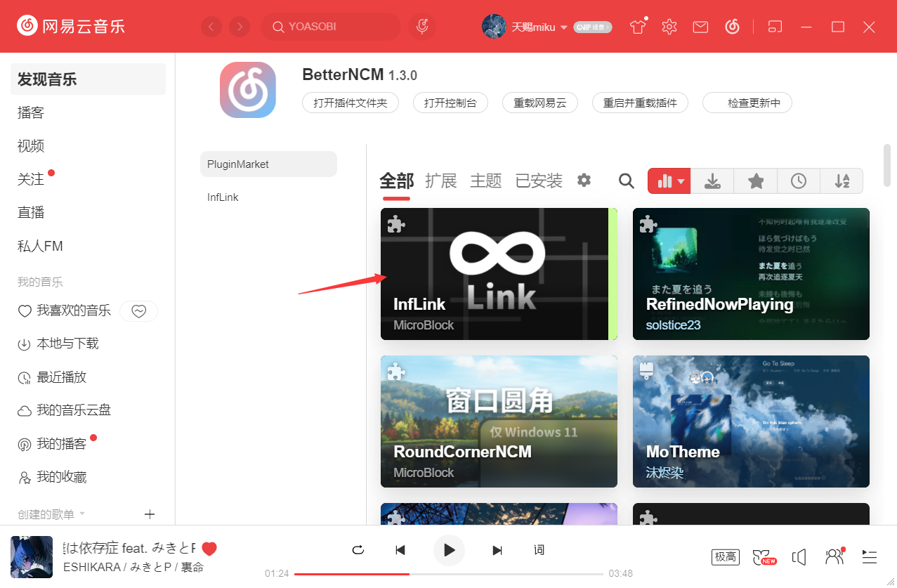Screen dimensions: 897x588
Task: Click 打开插件文件夹 button
Action: (x=351, y=103)
